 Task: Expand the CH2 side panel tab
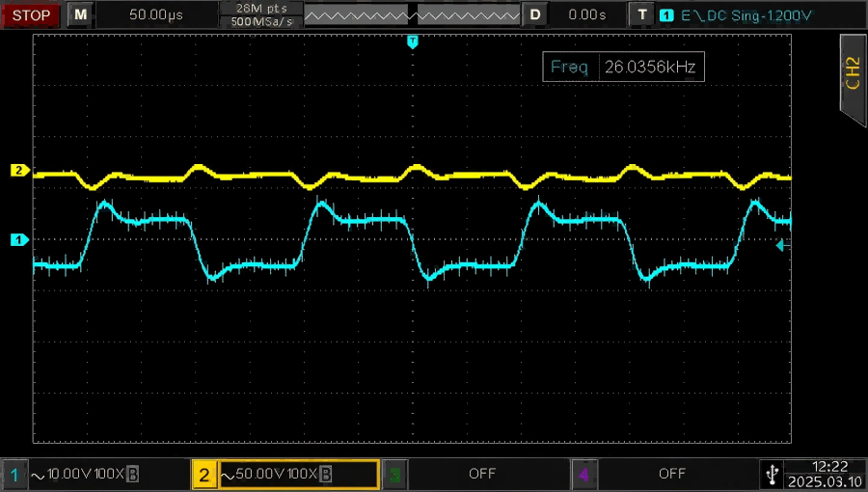[854, 77]
